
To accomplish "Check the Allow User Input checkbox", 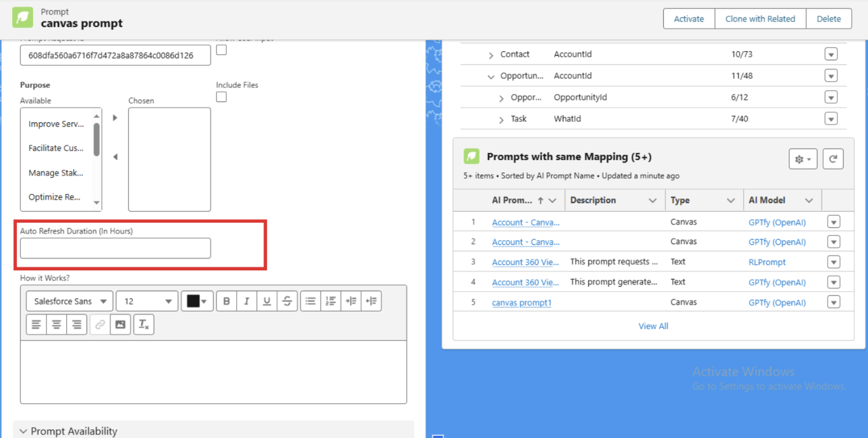I will tap(221, 50).
